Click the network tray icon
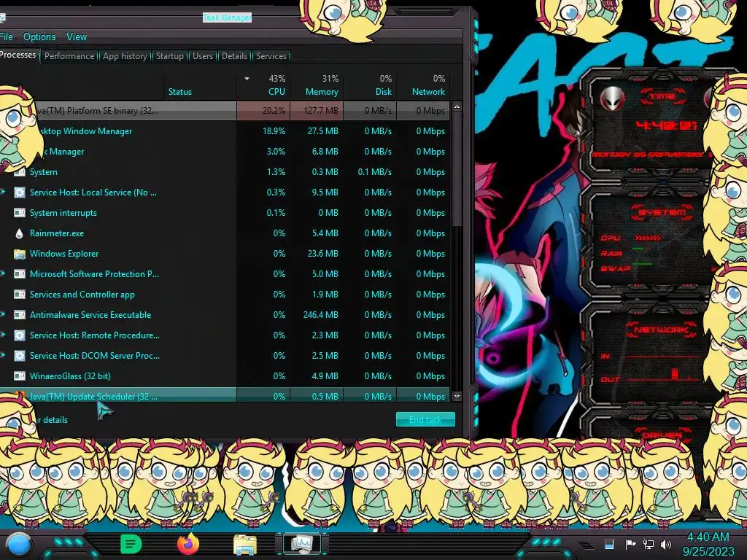Viewport: 747px width, 560px height. pos(649,544)
